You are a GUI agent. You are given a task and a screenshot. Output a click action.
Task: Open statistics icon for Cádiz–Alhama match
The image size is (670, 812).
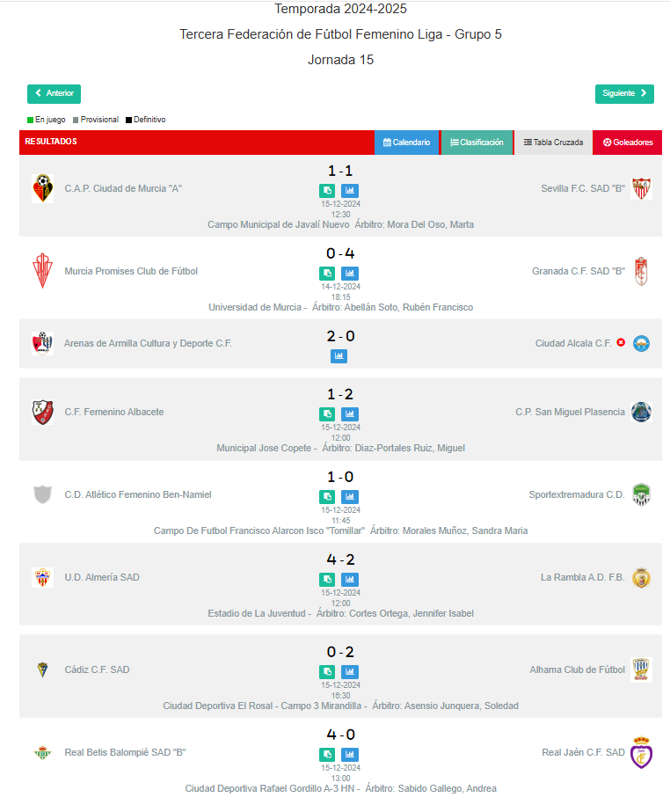click(x=350, y=672)
